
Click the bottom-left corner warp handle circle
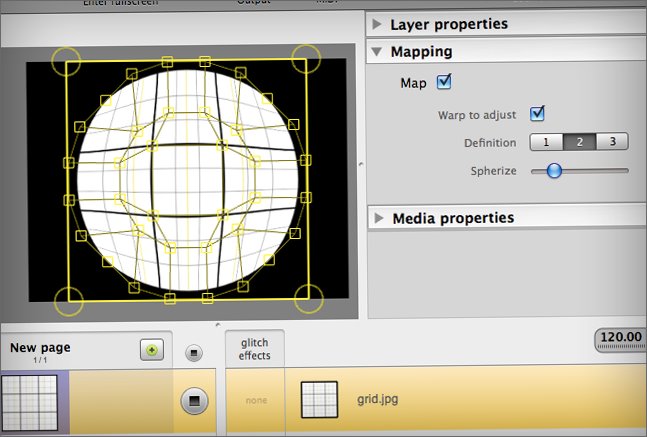69,299
